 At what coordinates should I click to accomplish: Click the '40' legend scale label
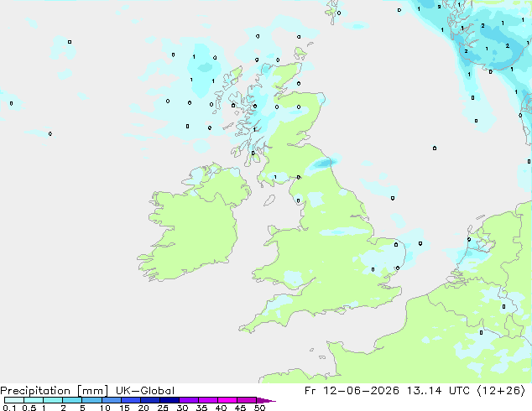point(221,408)
